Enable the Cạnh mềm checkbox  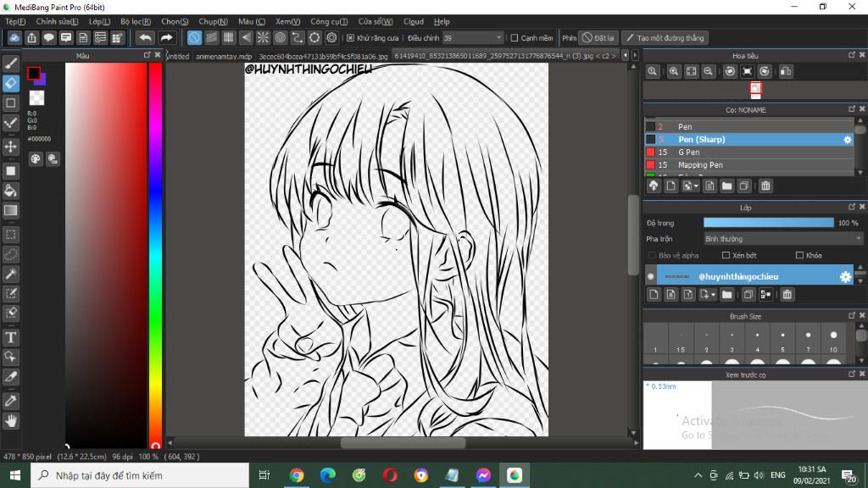pos(515,38)
